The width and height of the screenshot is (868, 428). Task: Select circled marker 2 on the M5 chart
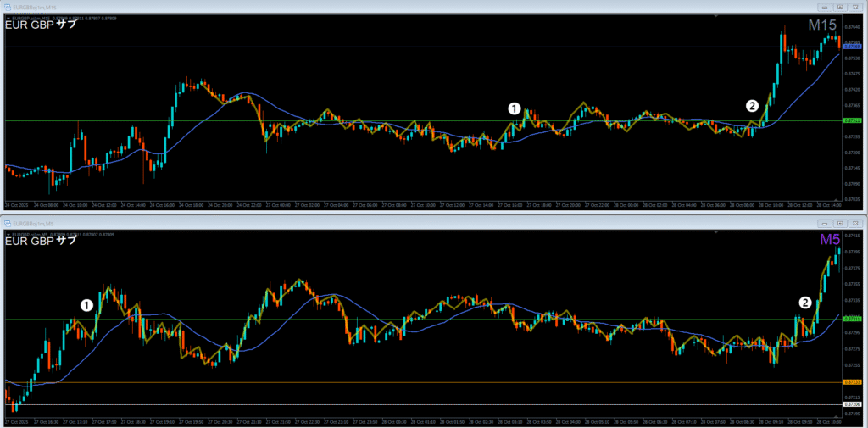pyautogui.click(x=805, y=302)
